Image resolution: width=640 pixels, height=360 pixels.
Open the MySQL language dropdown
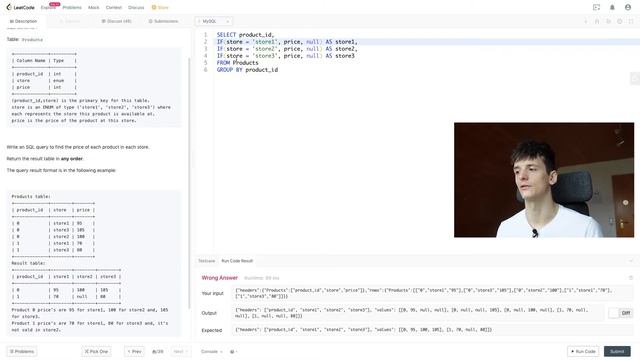(214, 21)
